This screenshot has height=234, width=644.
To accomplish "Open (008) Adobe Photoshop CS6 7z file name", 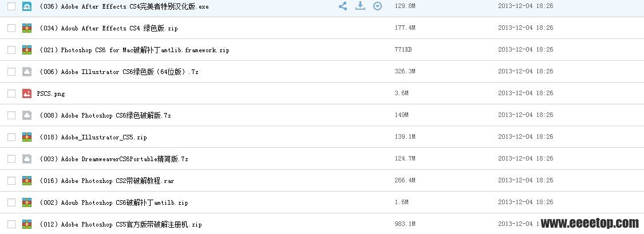I will pos(105,115).
